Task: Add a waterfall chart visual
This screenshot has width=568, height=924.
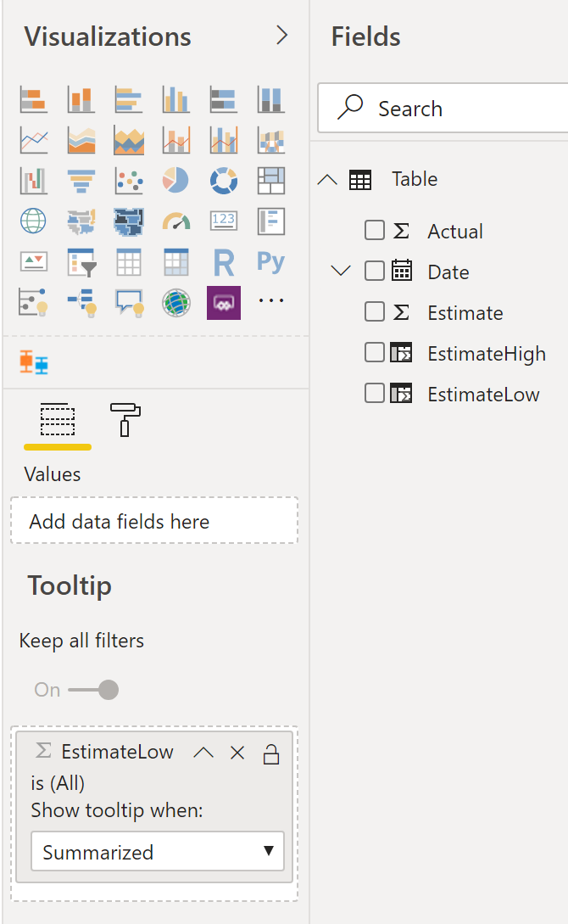Action: click(34, 181)
